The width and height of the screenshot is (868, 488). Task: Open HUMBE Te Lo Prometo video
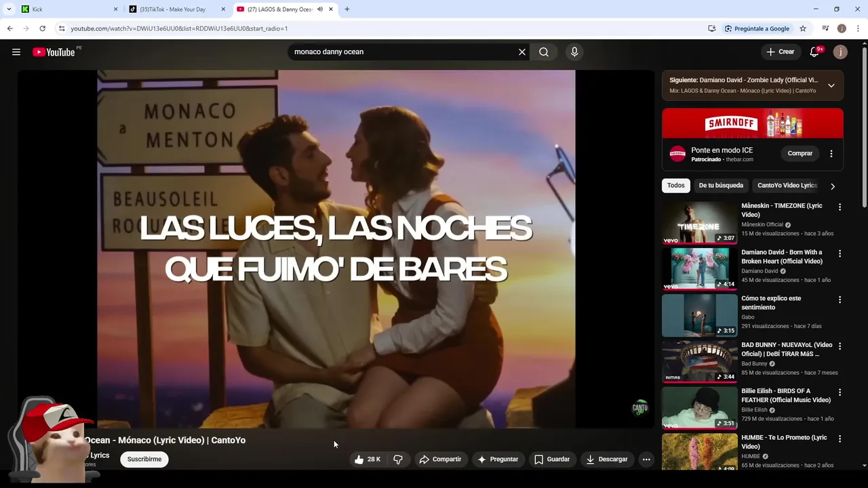pos(700,452)
